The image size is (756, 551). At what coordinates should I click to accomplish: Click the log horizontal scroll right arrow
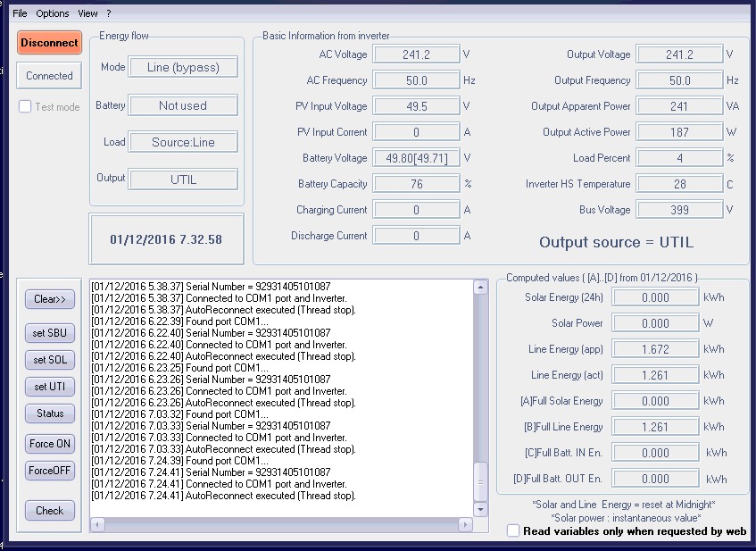[465, 524]
